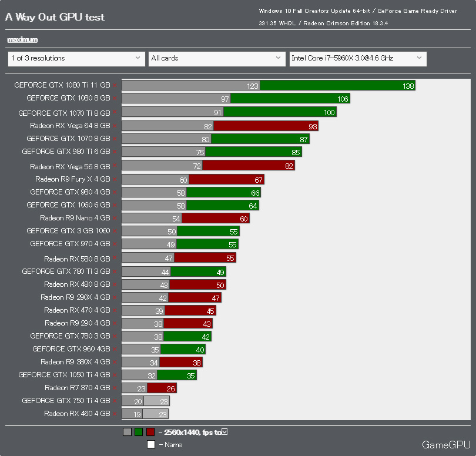Select the maximum quality tab
The image size is (476, 456).
click(x=22, y=39)
